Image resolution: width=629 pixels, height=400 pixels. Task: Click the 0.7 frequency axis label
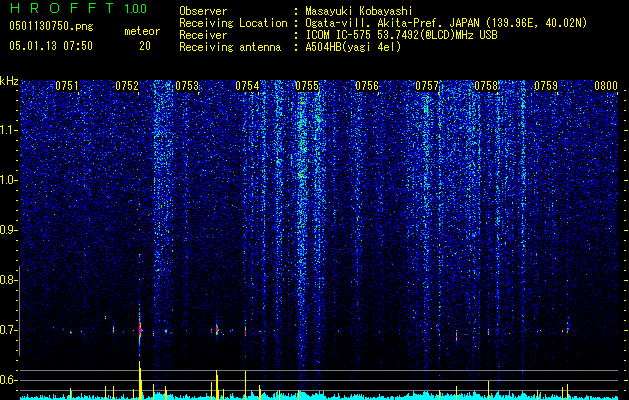[x=8, y=330]
